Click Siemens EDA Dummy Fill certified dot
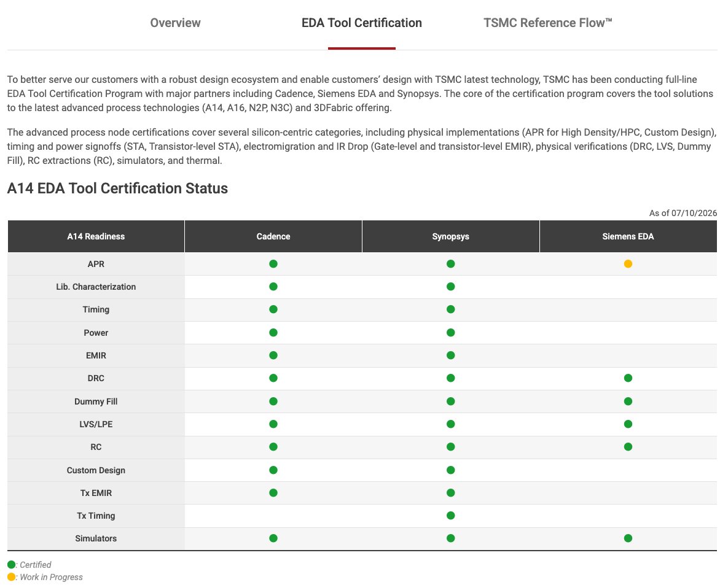728x585 pixels. coord(628,401)
